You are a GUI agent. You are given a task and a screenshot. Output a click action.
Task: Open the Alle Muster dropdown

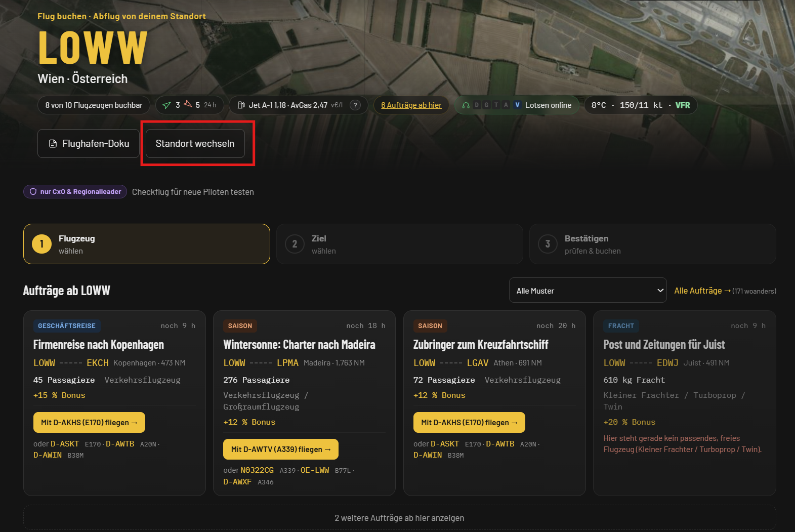click(x=588, y=291)
